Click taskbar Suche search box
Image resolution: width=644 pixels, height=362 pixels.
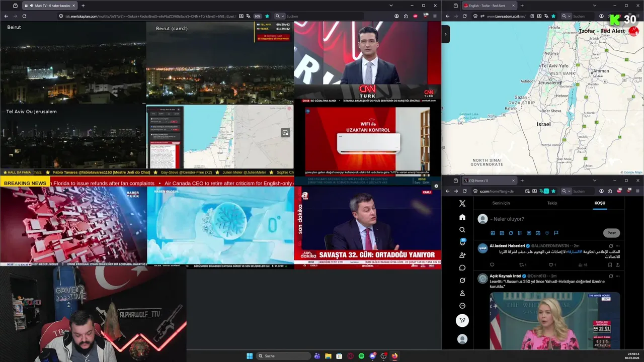283,356
